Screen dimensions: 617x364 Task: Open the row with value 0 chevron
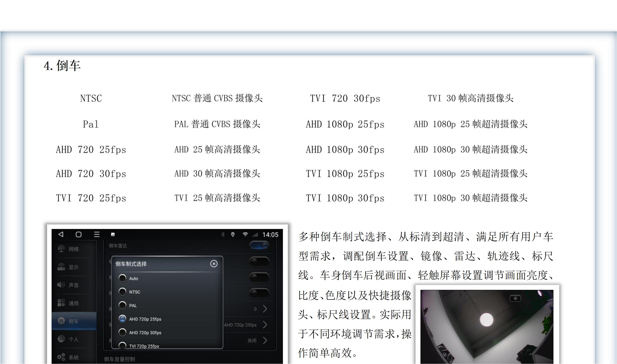point(265,309)
